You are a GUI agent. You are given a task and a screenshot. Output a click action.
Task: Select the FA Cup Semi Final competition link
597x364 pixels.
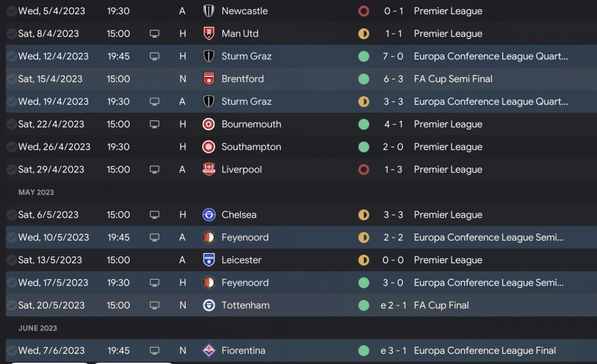point(453,79)
